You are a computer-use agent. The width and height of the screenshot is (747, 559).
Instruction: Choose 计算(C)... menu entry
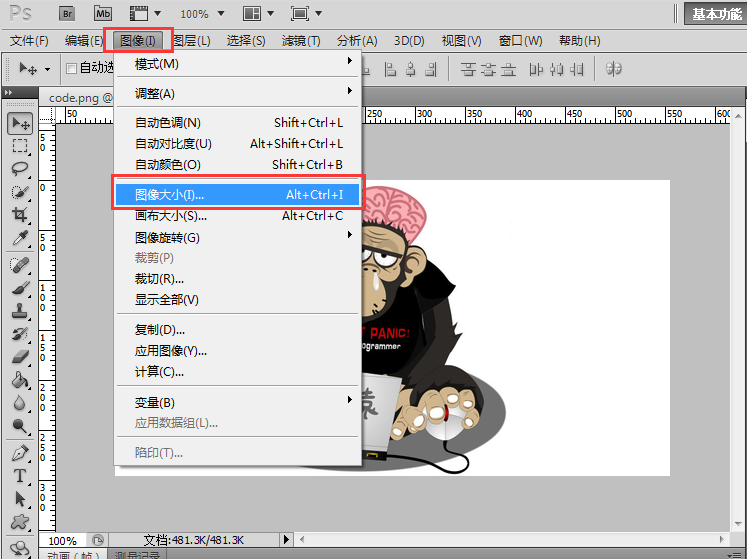[x=237, y=371]
